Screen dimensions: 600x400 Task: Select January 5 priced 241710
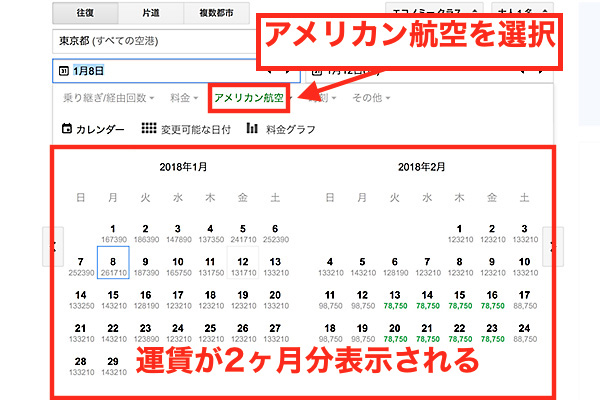click(x=243, y=234)
